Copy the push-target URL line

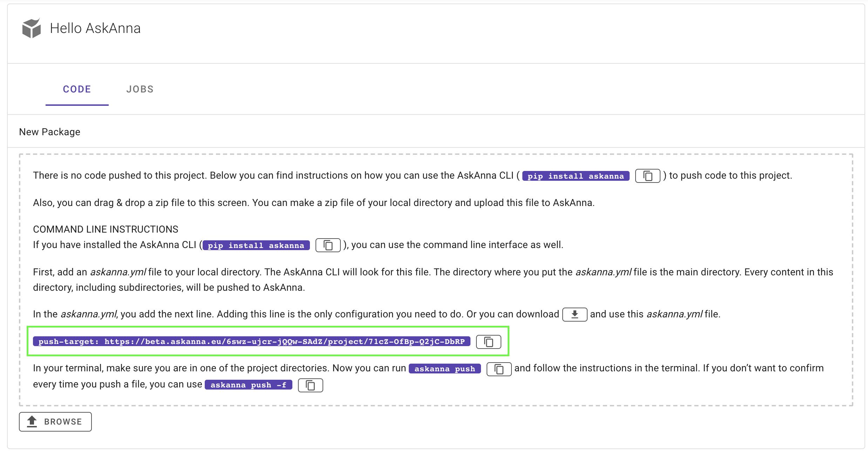(x=488, y=342)
